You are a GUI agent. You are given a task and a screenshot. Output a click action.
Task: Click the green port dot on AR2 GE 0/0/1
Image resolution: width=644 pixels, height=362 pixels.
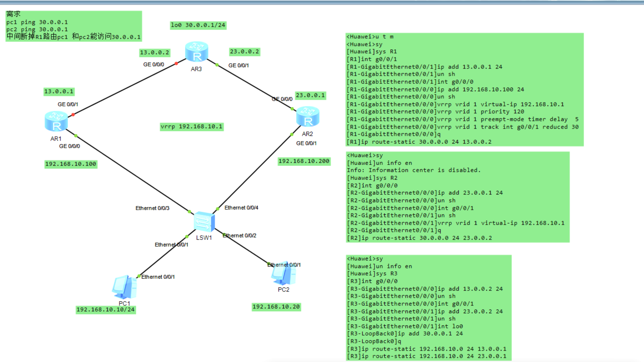(x=291, y=134)
